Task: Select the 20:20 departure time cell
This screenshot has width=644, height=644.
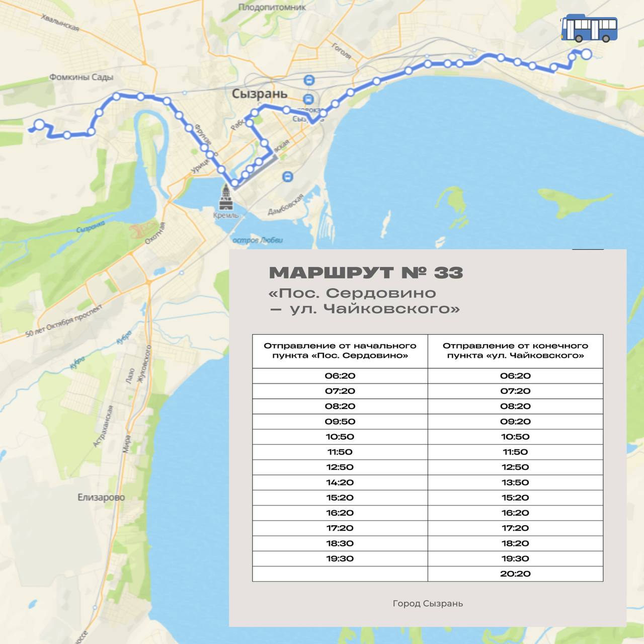Action: [515, 574]
